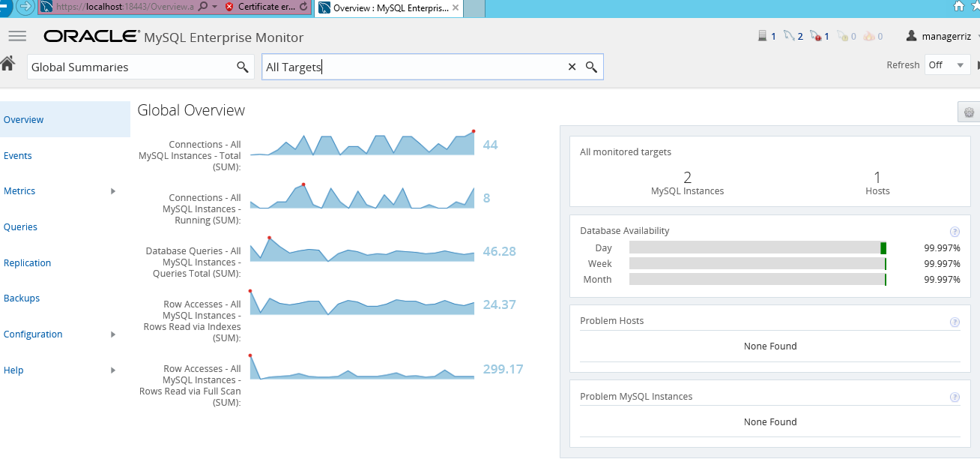Viewport: 980px width, 459px height.
Task: Clear the All Targets field with the X
Action: coord(572,67)
